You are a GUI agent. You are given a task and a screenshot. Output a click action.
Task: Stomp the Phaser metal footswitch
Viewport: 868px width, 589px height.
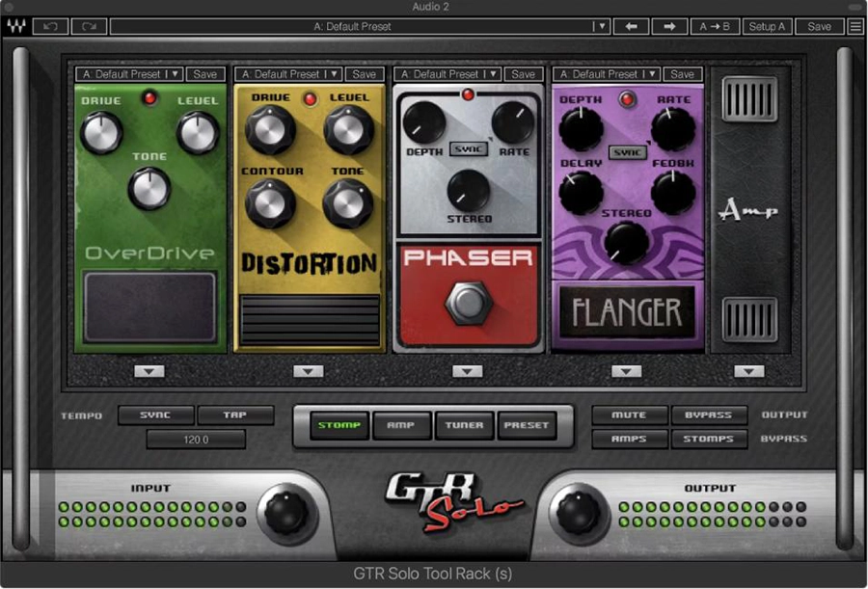pyautogui.click(x=469, y=304)
